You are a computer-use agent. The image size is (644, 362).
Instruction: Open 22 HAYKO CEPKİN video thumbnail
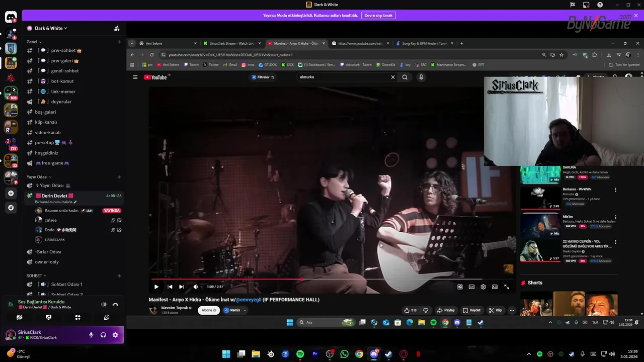pos(540,250)
